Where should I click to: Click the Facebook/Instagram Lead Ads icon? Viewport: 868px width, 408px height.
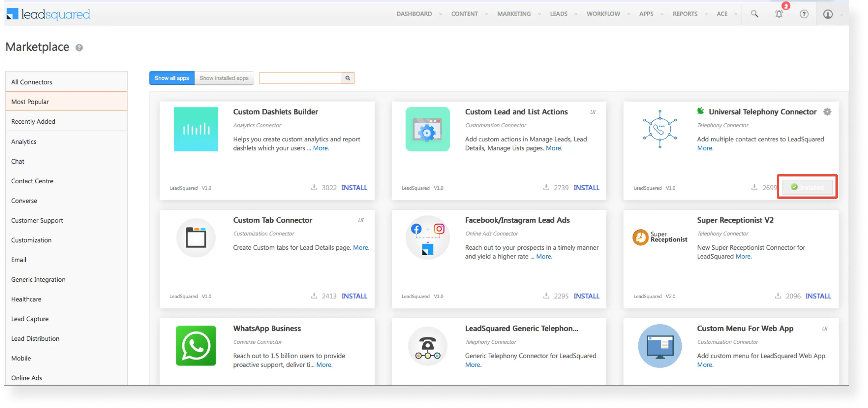(x=428, y=238)
